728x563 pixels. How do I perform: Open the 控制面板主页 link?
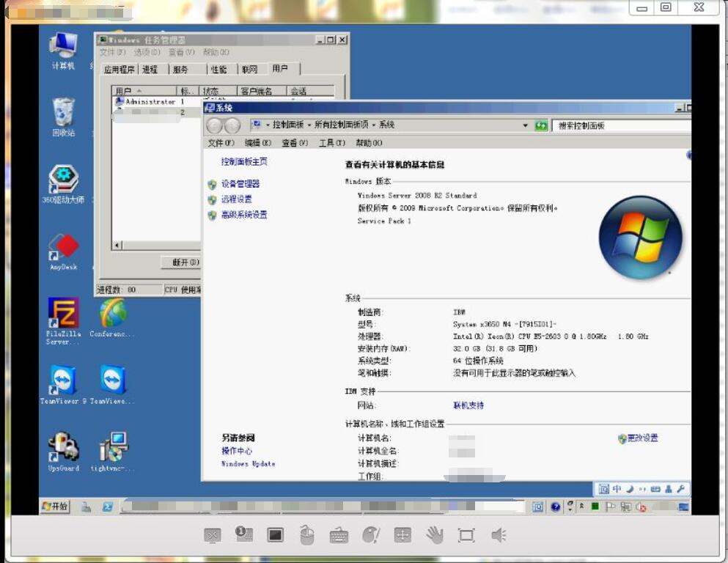click(243, 161)
